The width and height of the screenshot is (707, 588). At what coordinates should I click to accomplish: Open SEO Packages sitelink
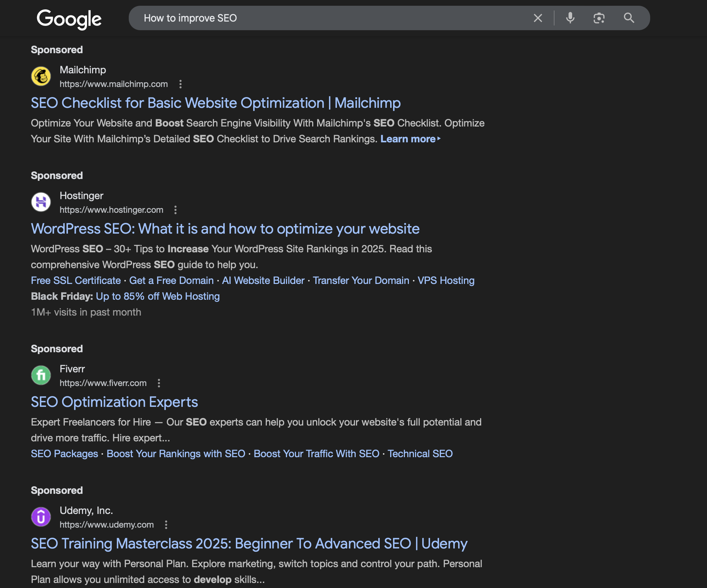pos(64,454)
